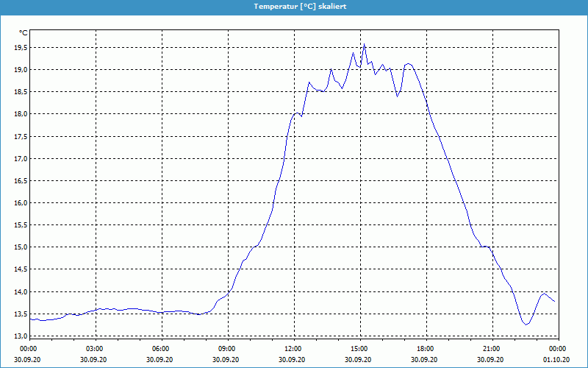Click the "18:00" time axis label
The width and height of the screenshot is (588, 368).
[426, 349]
